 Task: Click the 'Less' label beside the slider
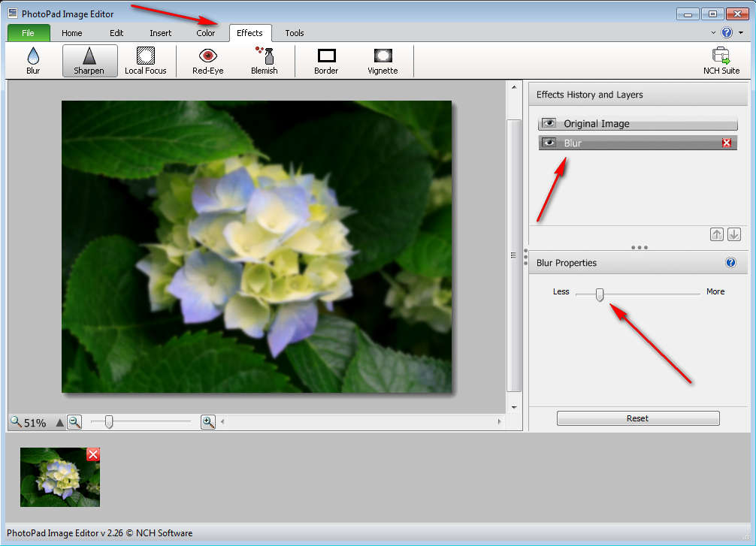[x=561, y=291]
